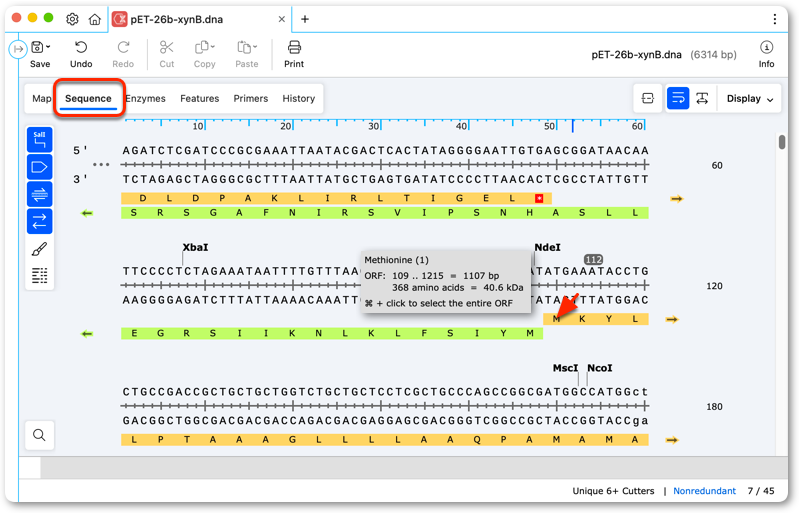799x513 pixels.
Task: Select the color brush tool icon
Action: point(40,249)
